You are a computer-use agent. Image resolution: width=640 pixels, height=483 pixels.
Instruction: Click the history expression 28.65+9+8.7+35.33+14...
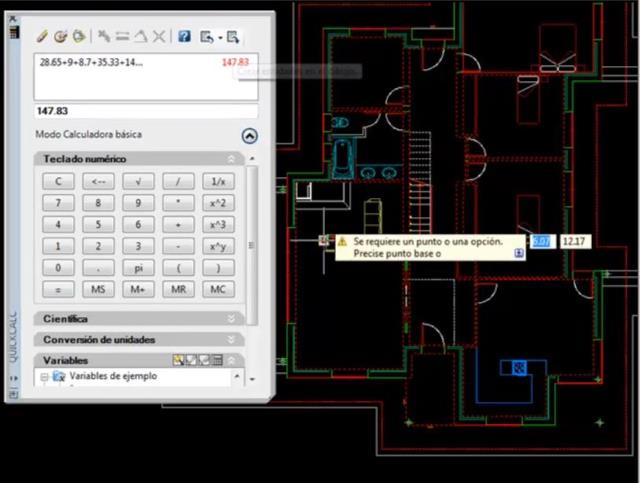(x=91, y=62)
